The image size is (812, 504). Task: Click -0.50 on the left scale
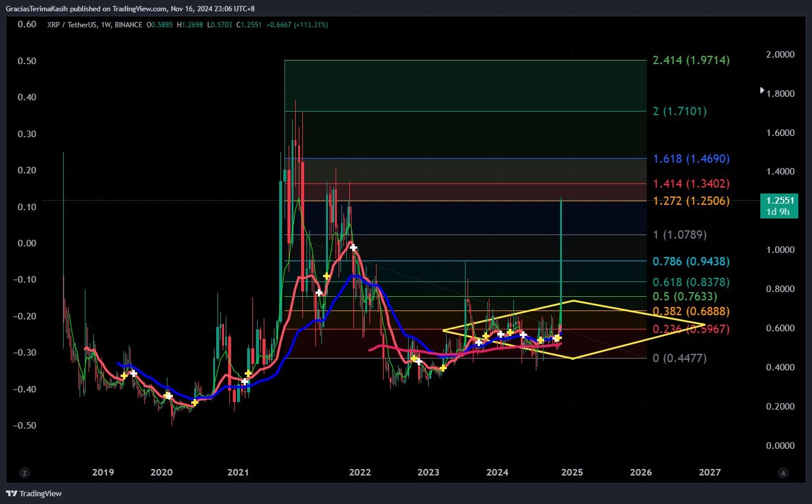[x=25, y=425]
